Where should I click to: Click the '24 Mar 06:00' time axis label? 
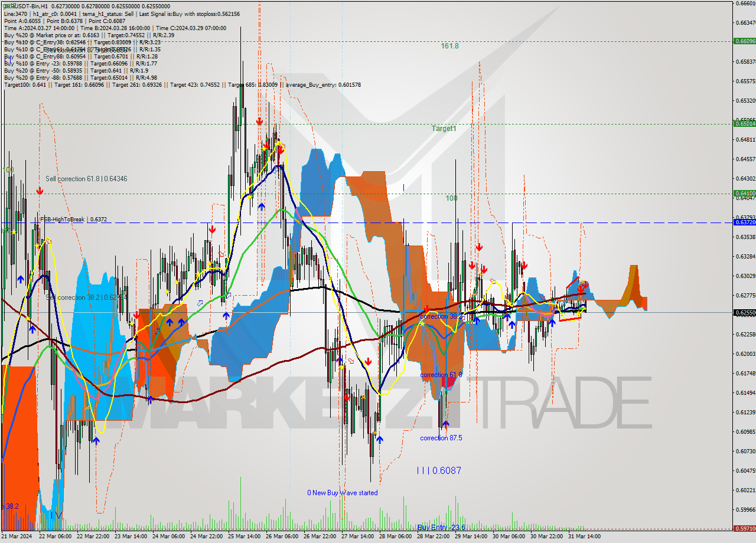[x=168, y=537]
